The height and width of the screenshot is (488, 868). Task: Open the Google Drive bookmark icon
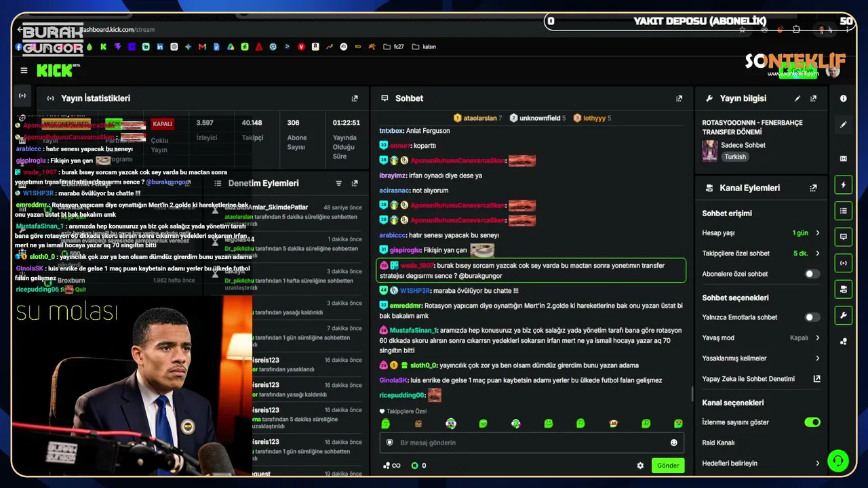click(231, 47)
